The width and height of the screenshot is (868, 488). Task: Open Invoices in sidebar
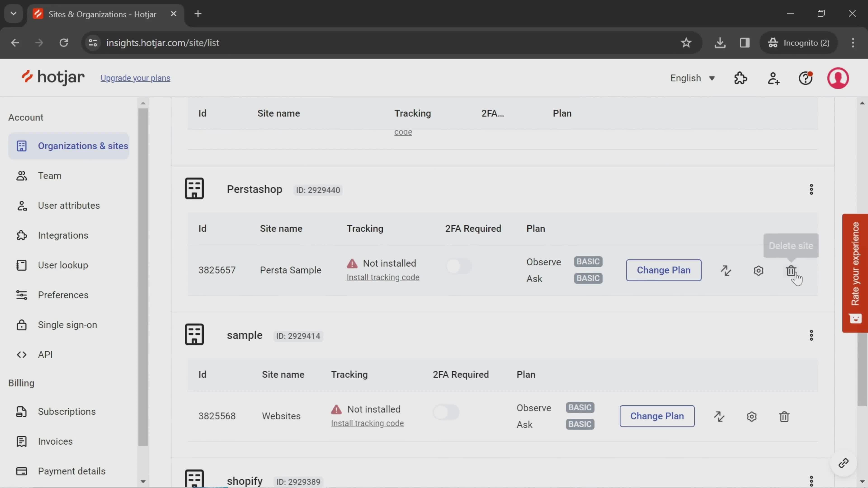coord(69,441)
